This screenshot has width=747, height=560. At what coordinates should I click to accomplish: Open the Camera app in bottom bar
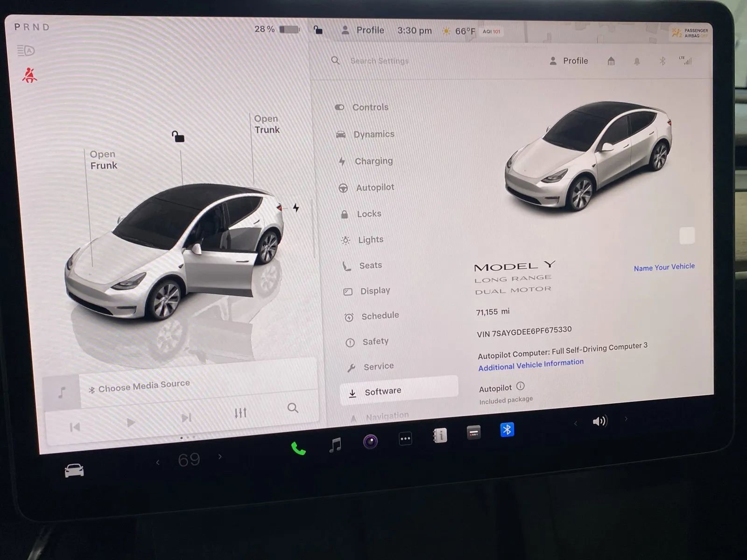pos(370,441)
